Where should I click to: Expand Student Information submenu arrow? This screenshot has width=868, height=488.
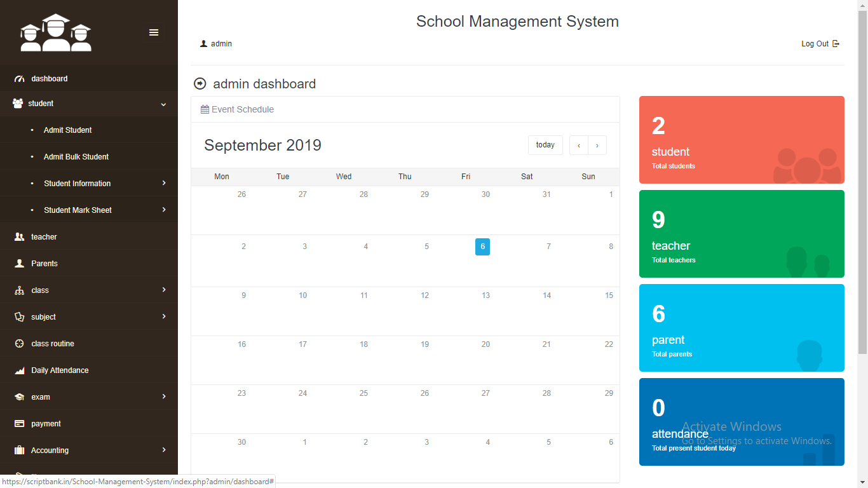click(164, 183)
